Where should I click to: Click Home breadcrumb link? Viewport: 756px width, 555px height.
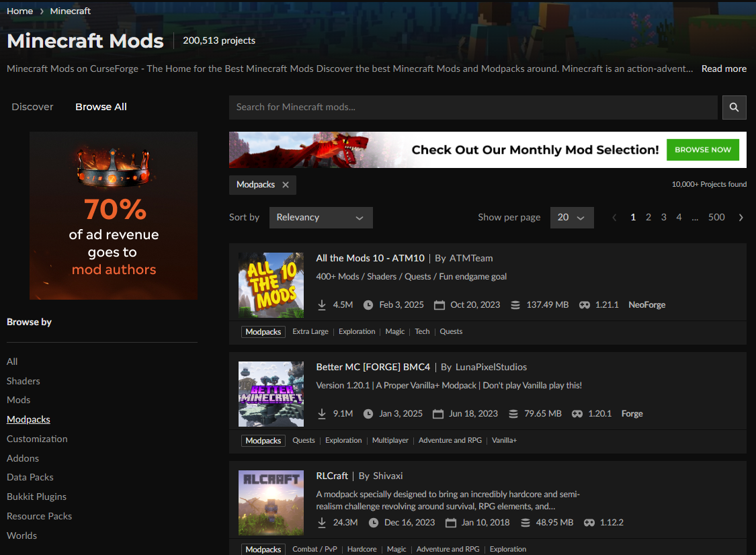pos(19,11)
